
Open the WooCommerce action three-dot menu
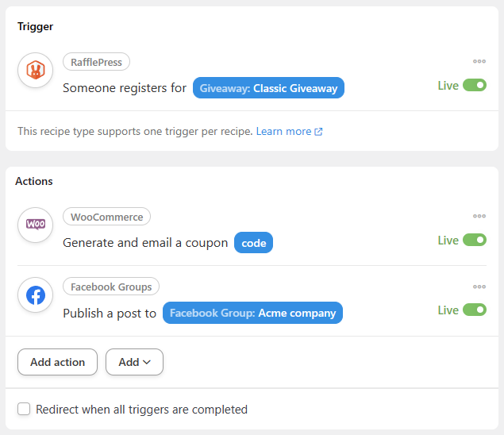pyautogui.click(x=479, y=216)
